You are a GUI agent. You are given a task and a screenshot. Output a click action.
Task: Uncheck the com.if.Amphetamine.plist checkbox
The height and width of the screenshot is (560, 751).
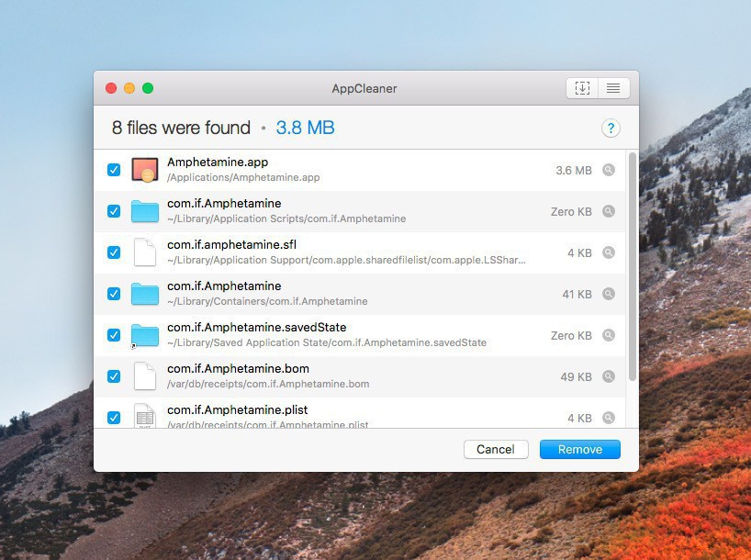click(x=114, y=418)
